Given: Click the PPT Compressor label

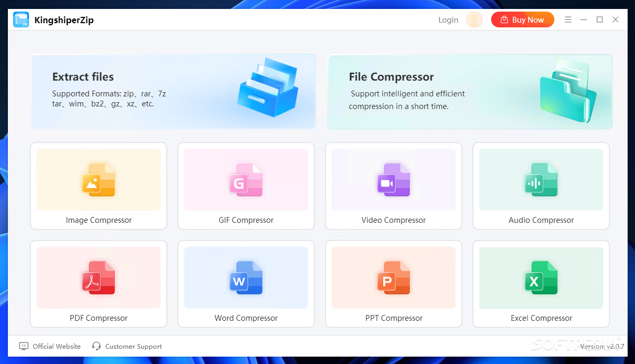Looking at the screenshot, I should [394, 318].
